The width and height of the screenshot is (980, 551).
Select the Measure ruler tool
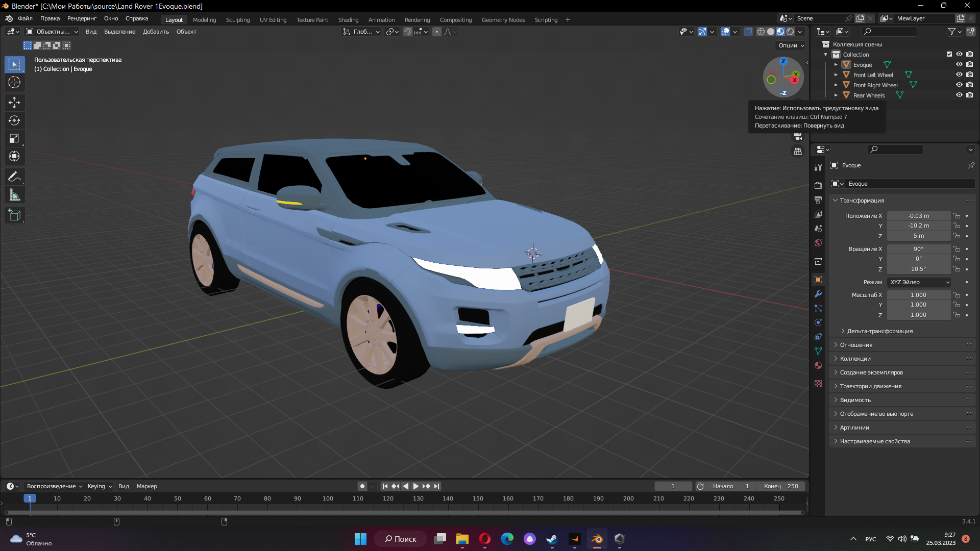[14, 194]
